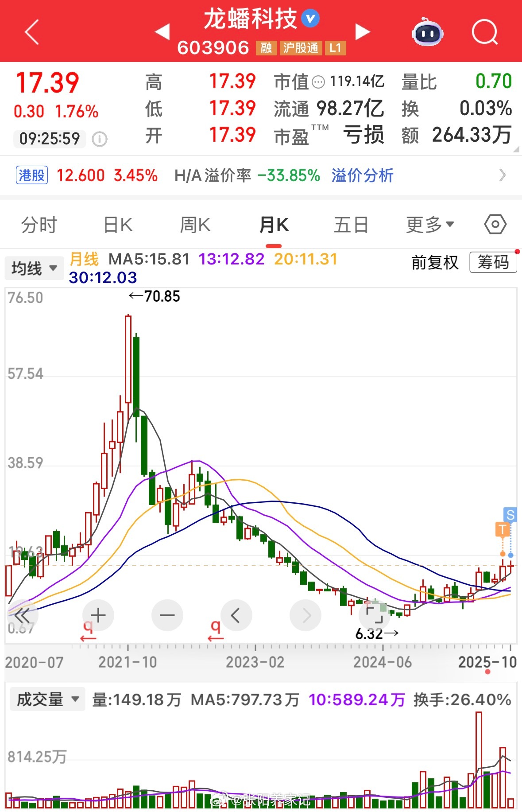The height and width of the screenshot is (812, 522).
Task: Tap the orange 20:11.31 legend value
Action: (306, 259)
